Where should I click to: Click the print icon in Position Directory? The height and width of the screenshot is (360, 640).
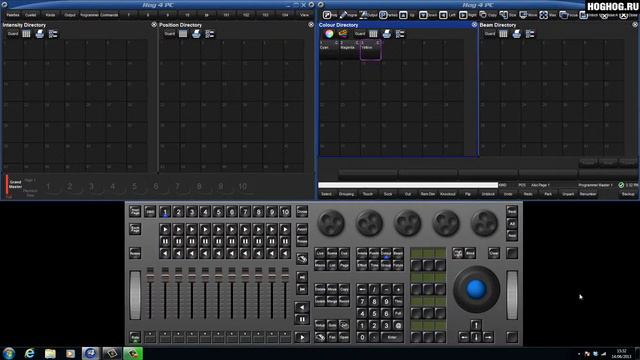[196, 34]
